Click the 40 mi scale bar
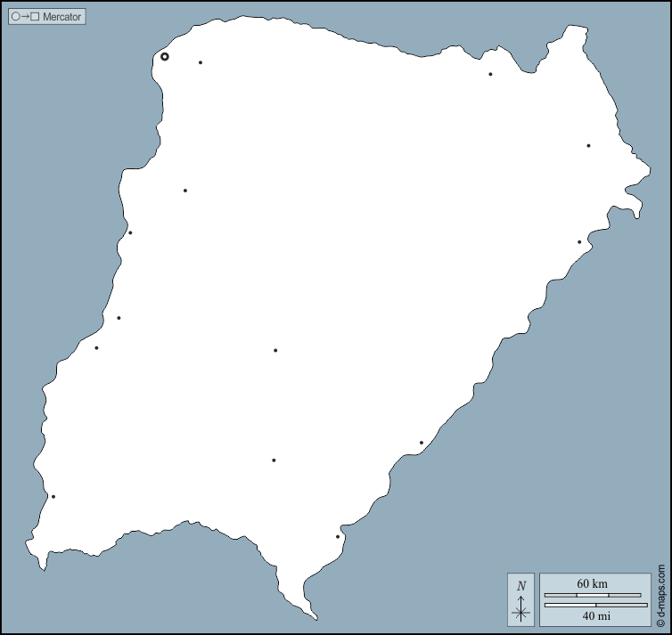Image resolution: width=672 pixels, height=635 pixels. 595,606
